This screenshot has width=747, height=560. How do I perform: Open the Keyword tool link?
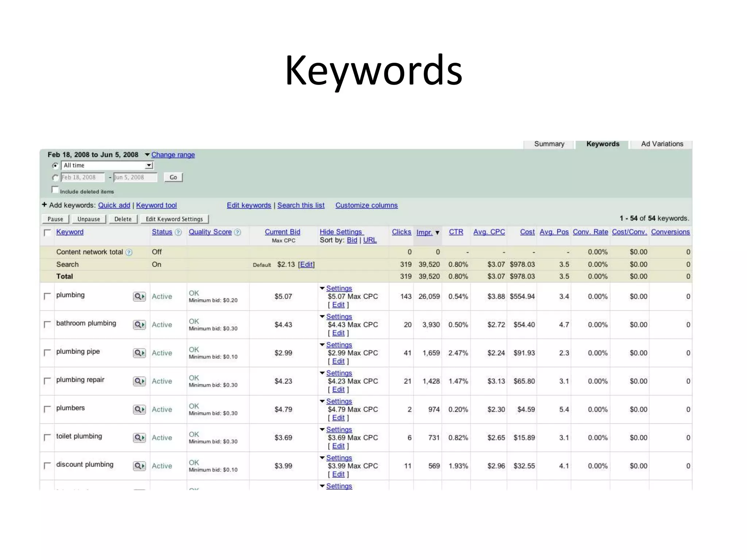coord(156,205)
